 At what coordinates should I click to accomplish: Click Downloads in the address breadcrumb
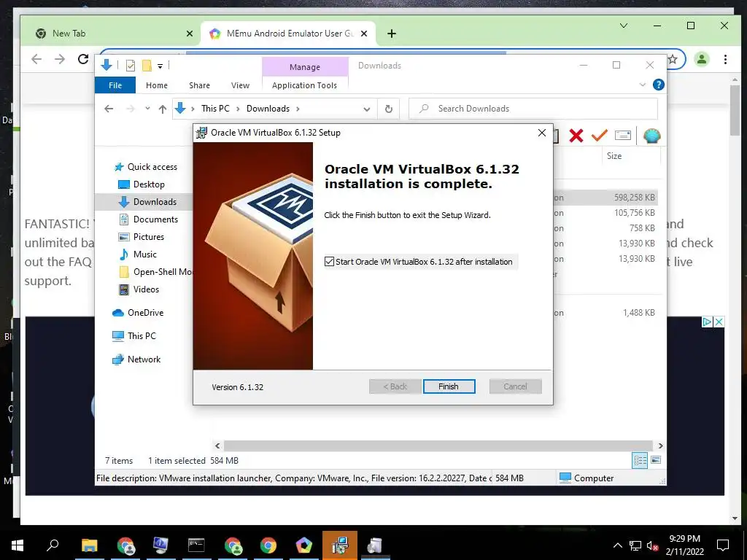coord(268,109)
